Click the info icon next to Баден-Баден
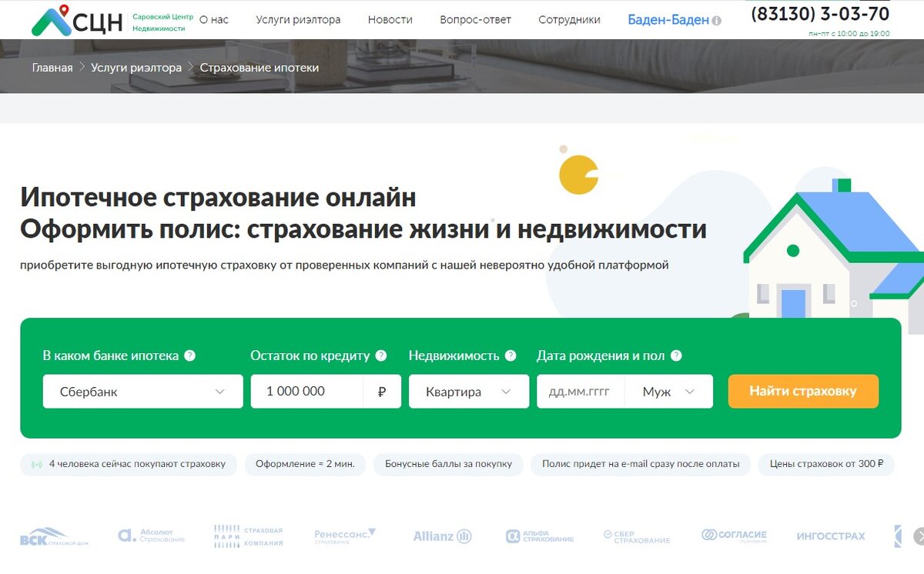 point(717,20)
